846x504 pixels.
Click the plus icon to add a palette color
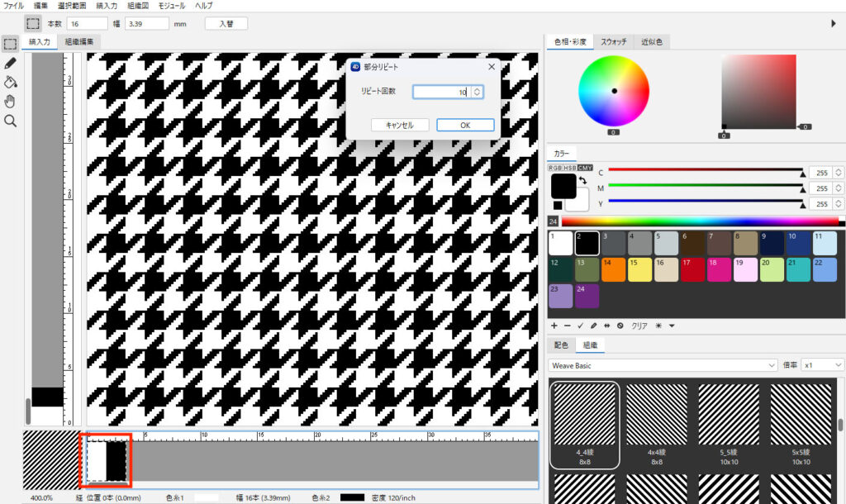tap(554, 326)
